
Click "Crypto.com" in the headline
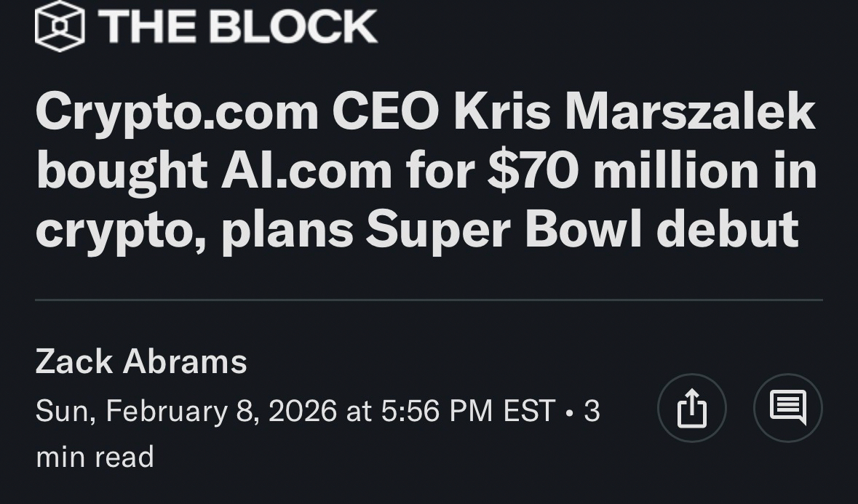(177, 114)
